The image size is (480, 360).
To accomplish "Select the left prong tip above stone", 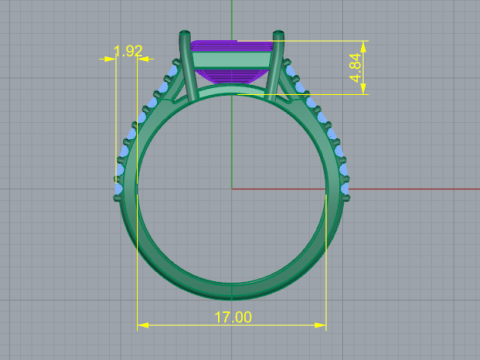I will click(x=185, y=33).
